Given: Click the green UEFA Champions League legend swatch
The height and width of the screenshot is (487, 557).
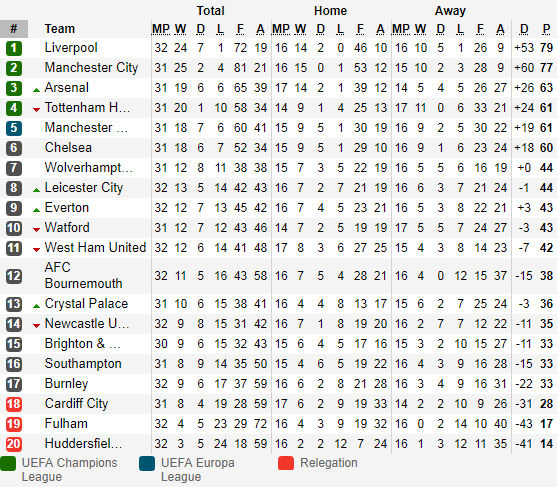Looking at the screenshot, I should 8,463.
